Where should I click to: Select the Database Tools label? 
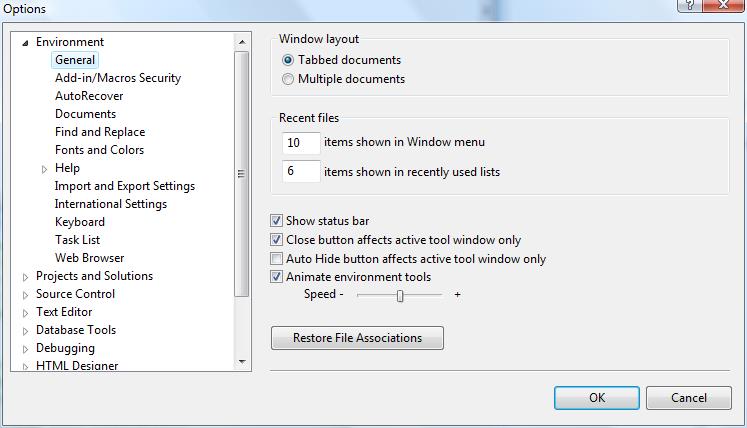tap(76, 330)
